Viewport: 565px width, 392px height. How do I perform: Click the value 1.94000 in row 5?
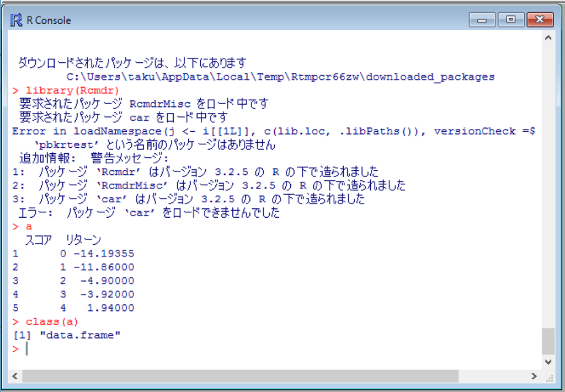pyautogui.click(x=110, y=308)
